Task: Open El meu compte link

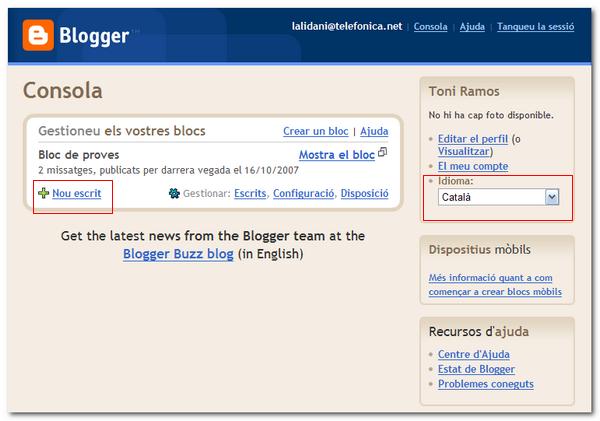Action: click(473, 166)
